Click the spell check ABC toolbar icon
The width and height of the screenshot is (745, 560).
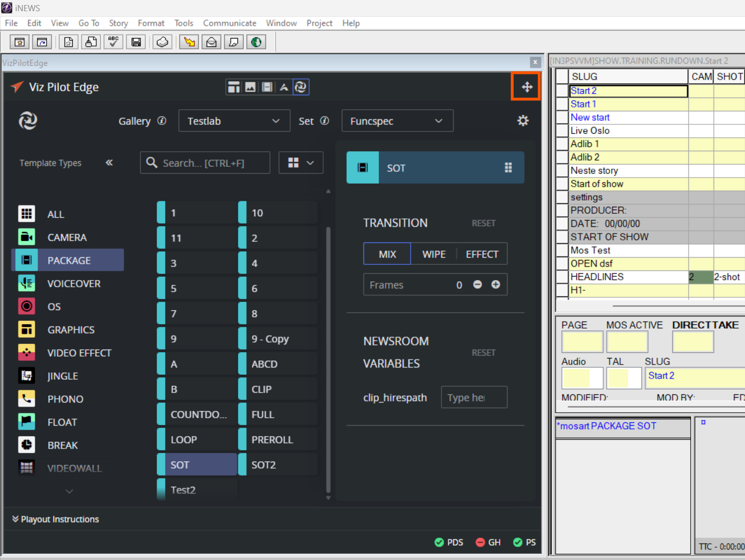coord(114,42)
